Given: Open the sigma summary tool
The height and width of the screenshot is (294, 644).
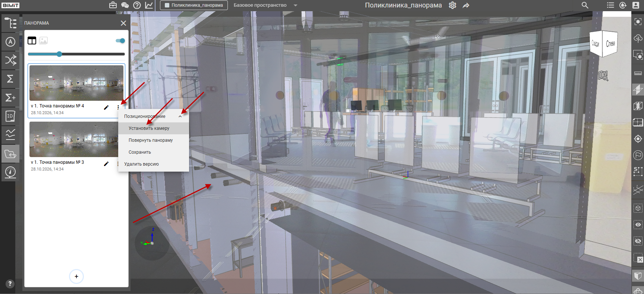Looking at the screenshot, I should tap(10, 79).
